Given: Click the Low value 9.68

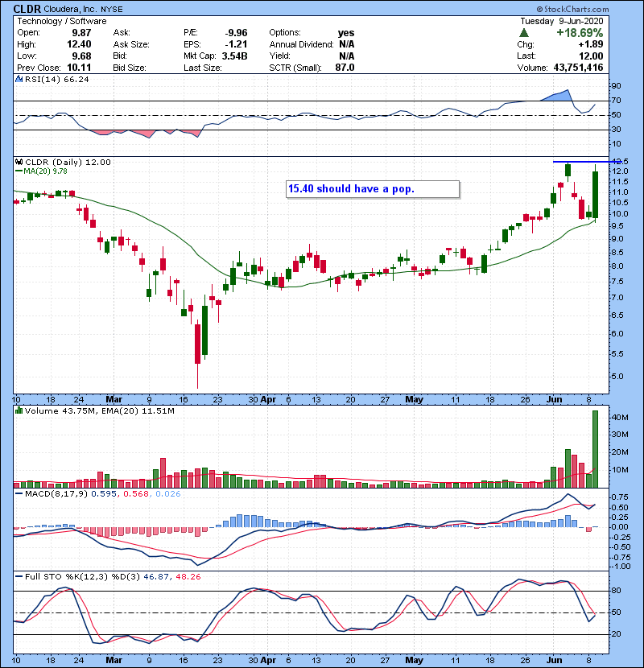Looking at the screenshot, I should pyautogui.click(x=81, y=56).
